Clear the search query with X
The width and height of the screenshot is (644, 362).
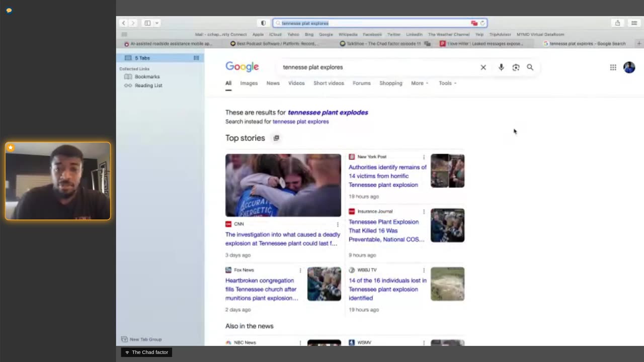pyautogui.click(x=483, y=67)
